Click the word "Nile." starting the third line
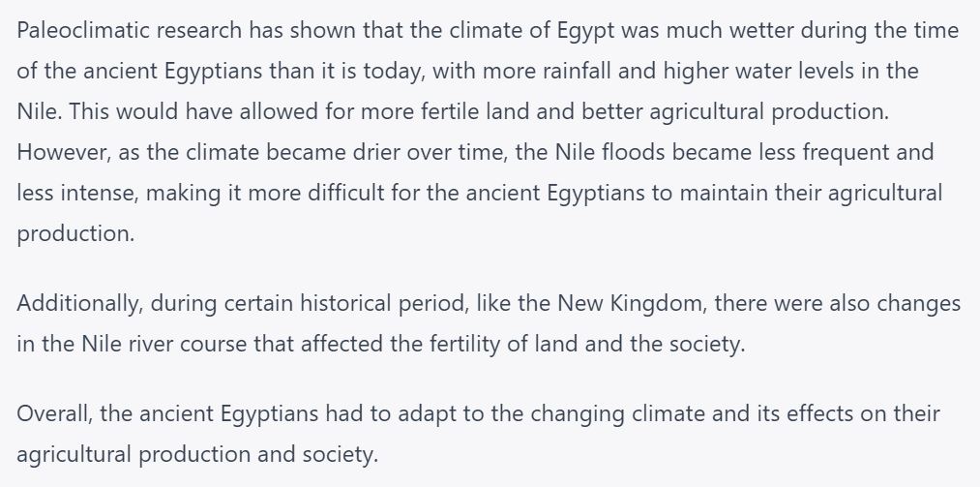 click(39, 112)
